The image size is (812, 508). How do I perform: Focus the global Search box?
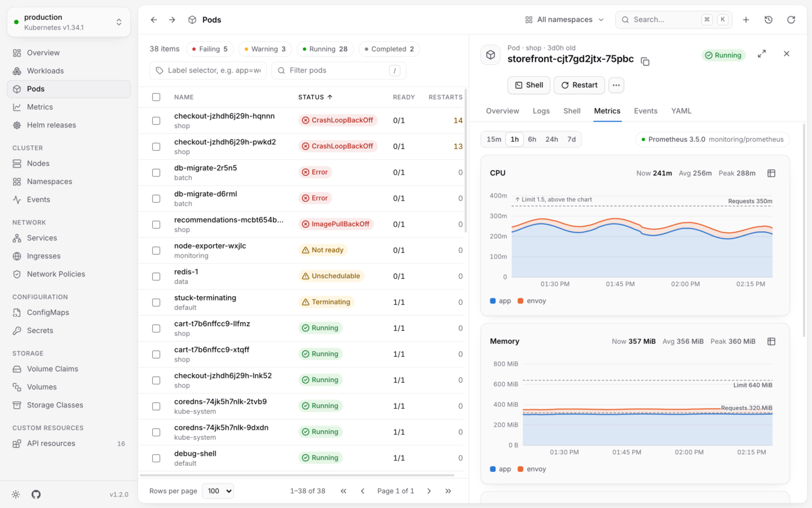click(674, 20)
